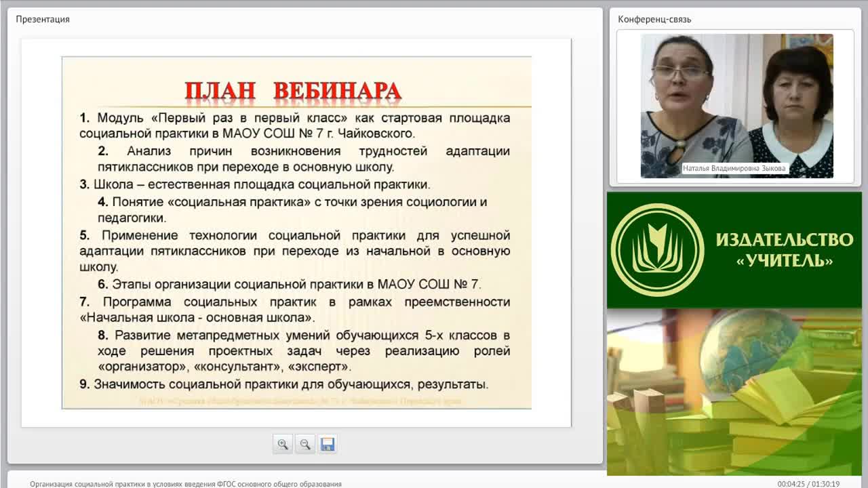Click the name label Наталья Владимировна Зыкова
The height and width of the screenshot is (488, 868).
pyautogui.click(x=735, y=168)
